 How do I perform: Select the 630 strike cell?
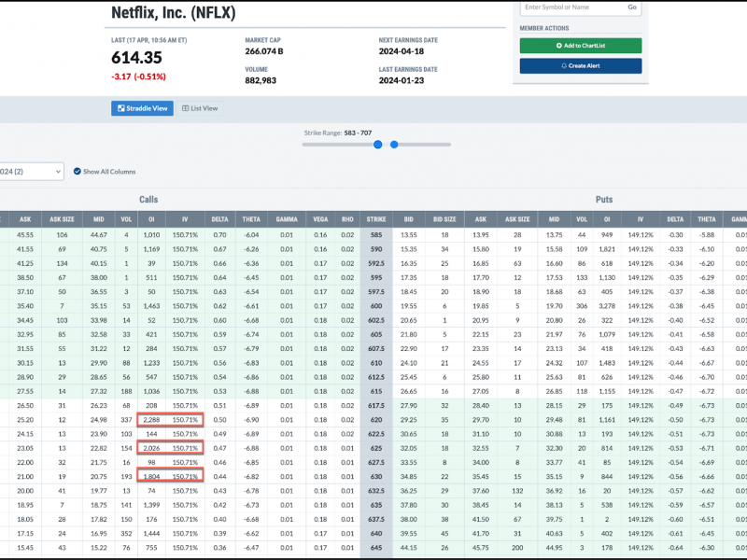[x=376, y=477]
